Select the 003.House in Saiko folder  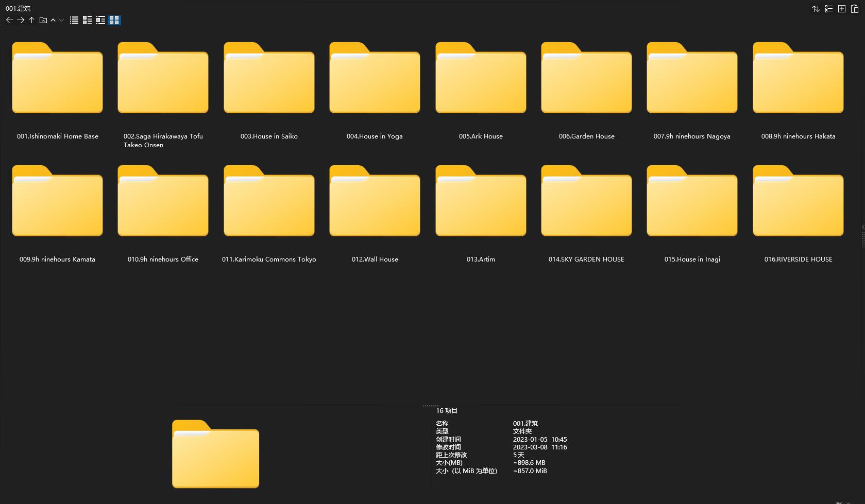click(x=269, y=91)
